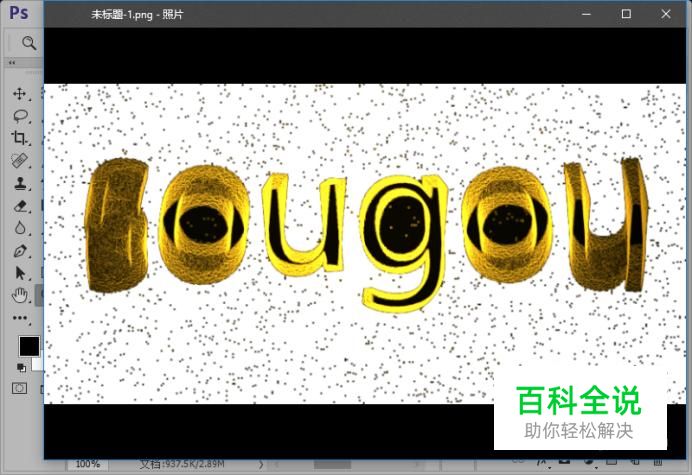Open the white background color swatch
This screenshot has width=692, height=475.
click(38, 364)
